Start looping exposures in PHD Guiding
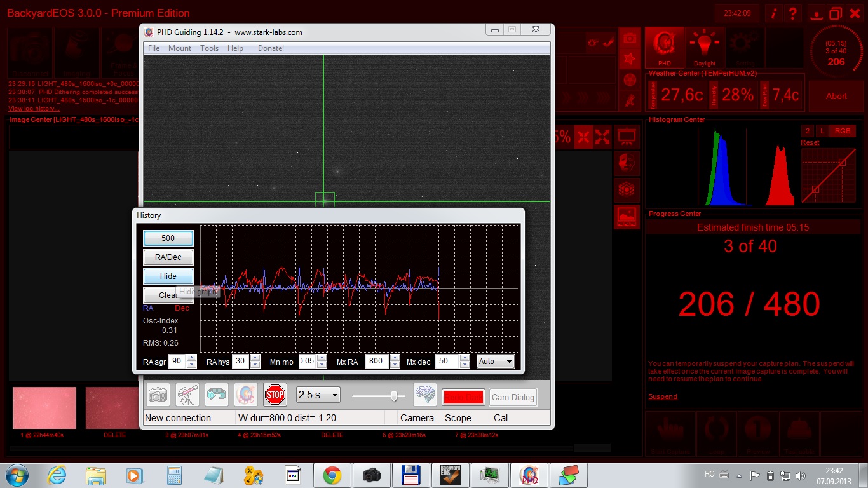This screenshot has height=488, width=868. pyautogui.click(x=217, y=395)
